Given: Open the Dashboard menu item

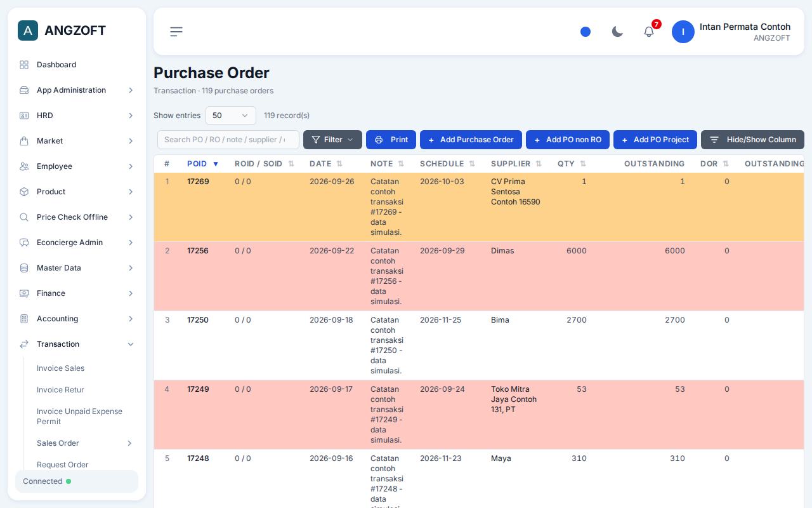Looking at the screenshot, I should point(77,65).
